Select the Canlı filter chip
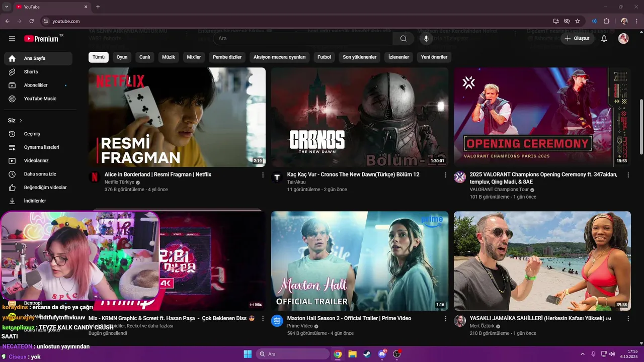Viewport: 644px width, 362px height. pyautogui.click(x=145, y=57)
